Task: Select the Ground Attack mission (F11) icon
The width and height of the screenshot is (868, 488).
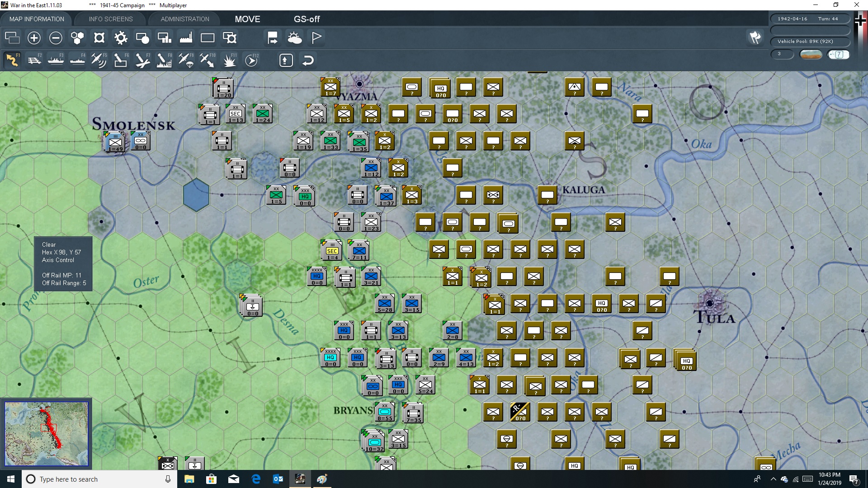Action: [x=229, y=60]
